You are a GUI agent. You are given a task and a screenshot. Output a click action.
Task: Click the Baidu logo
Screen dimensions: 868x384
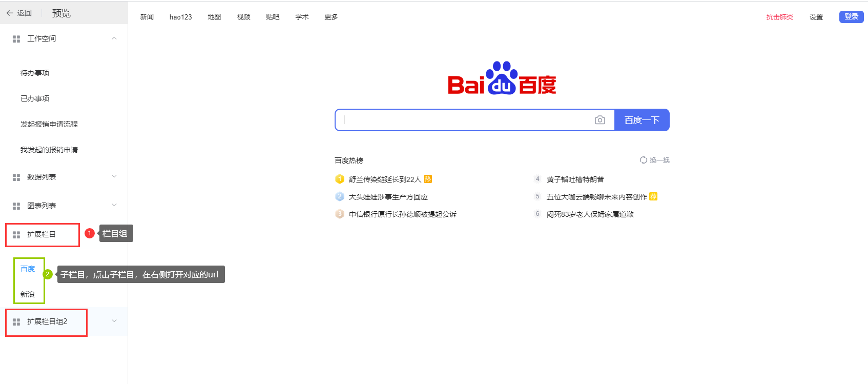[502, 78]
